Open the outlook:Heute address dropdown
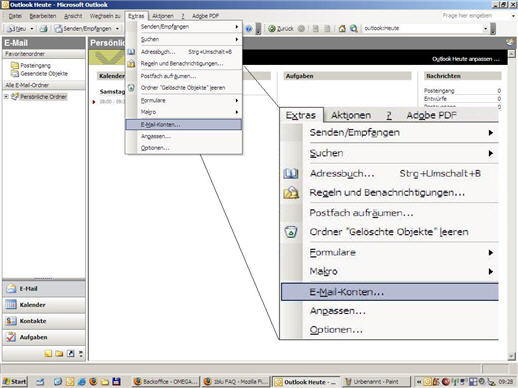518x388 pixels. click(x=485, y=29)
